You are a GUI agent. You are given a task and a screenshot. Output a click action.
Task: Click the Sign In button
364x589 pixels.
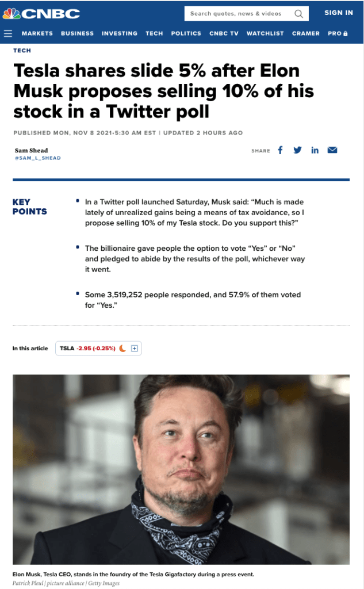pos(339,13)
